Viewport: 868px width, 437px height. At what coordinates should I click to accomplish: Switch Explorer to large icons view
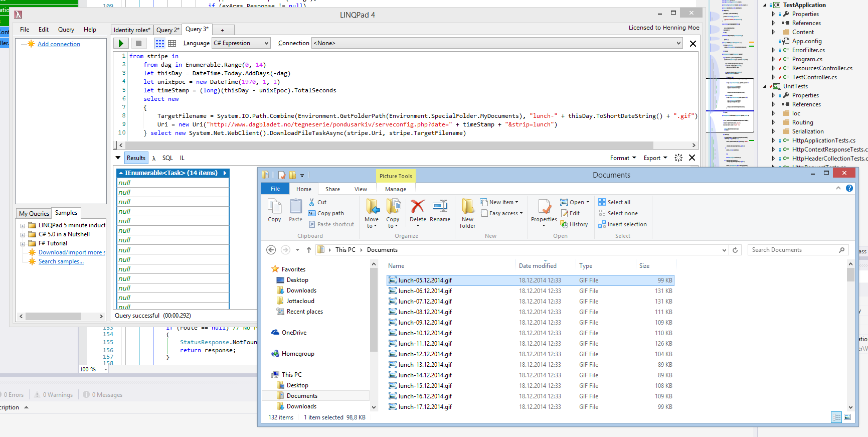847,417
